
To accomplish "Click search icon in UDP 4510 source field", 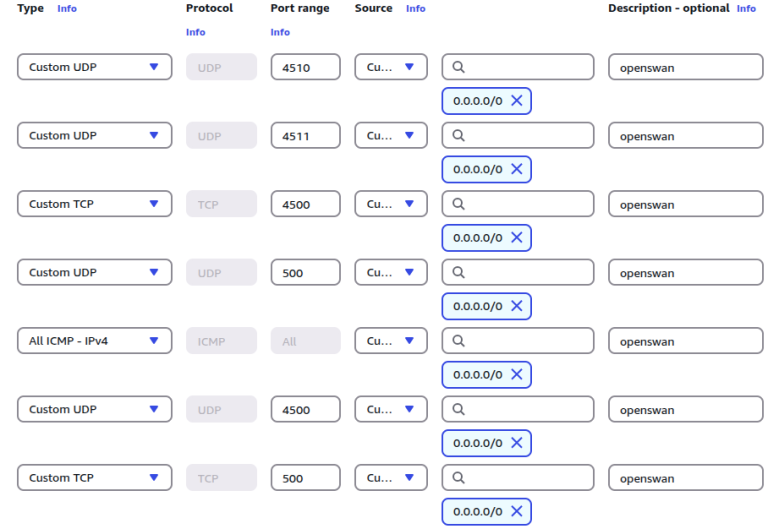I will coord(459,67).
